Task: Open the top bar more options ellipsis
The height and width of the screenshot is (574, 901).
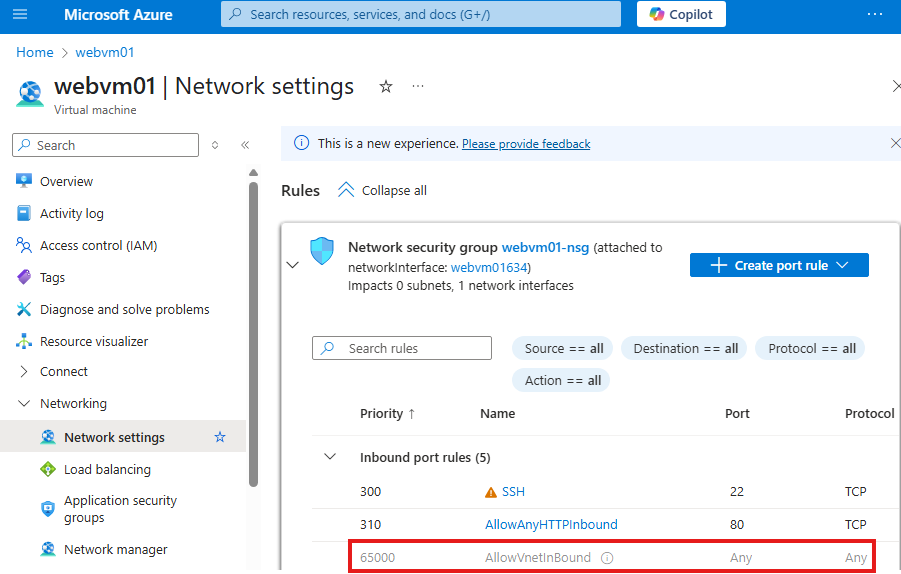Action: (x=875, y=14)
